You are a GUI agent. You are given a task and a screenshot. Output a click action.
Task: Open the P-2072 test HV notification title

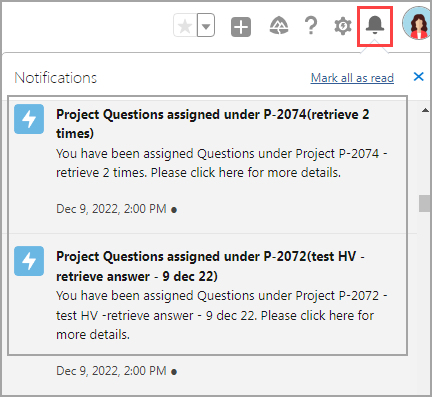(210, 266)
